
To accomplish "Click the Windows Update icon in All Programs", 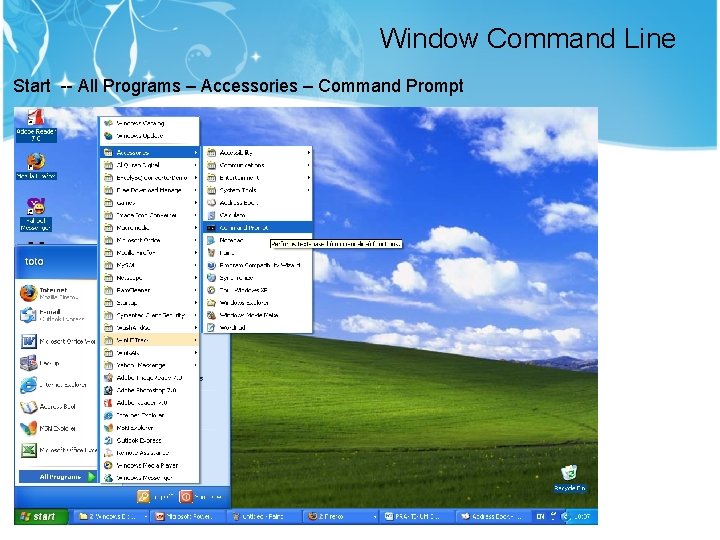I will (108, 136).
